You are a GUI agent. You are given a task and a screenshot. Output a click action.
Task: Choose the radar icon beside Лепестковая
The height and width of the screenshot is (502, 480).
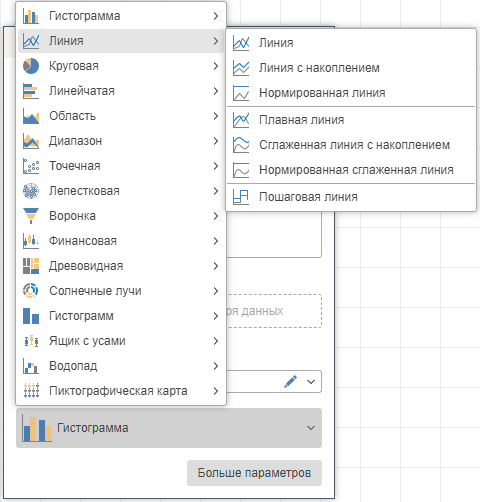click(31, 191)
